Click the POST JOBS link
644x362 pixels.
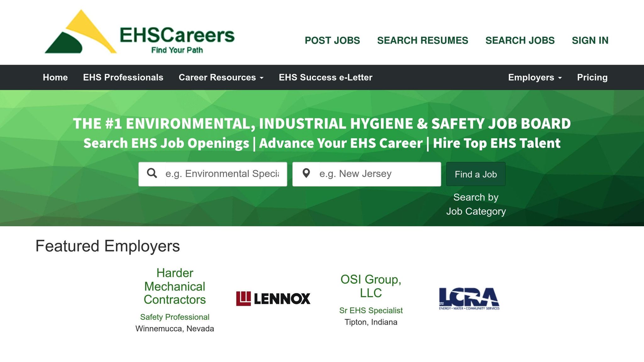[x=332, y=41]
